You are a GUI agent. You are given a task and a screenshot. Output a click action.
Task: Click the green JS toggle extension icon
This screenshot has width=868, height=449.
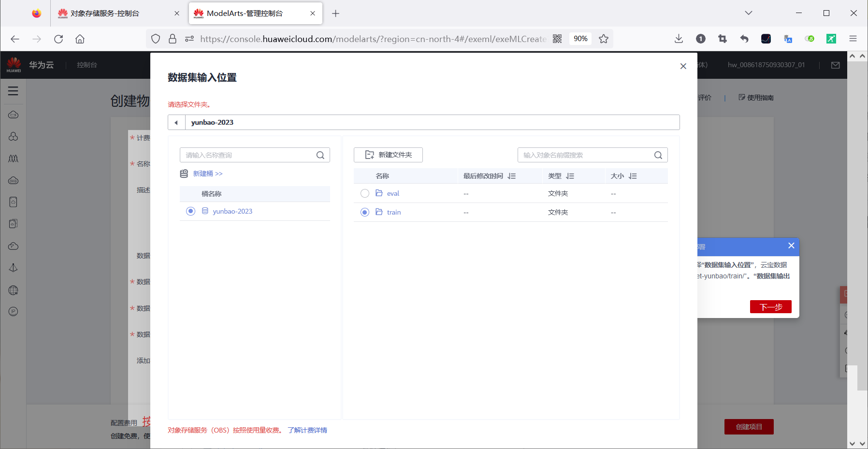[810, 39]
